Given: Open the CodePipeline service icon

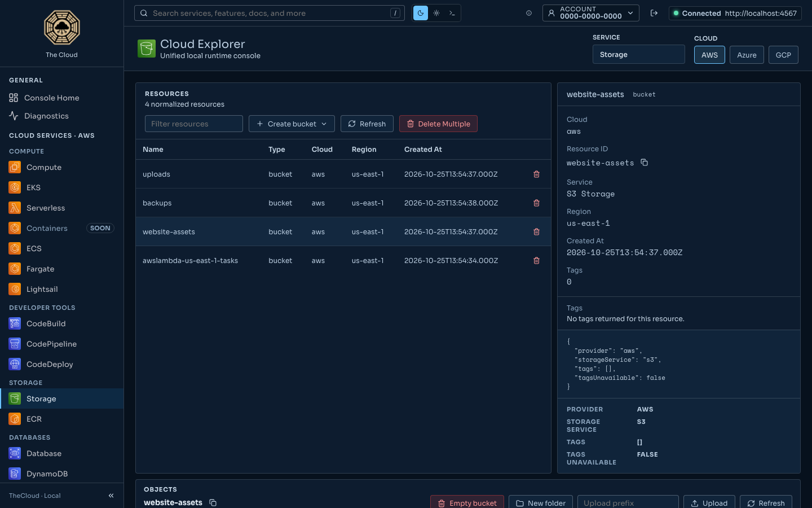Looking at the screenshot, I should tap(15, 344).
